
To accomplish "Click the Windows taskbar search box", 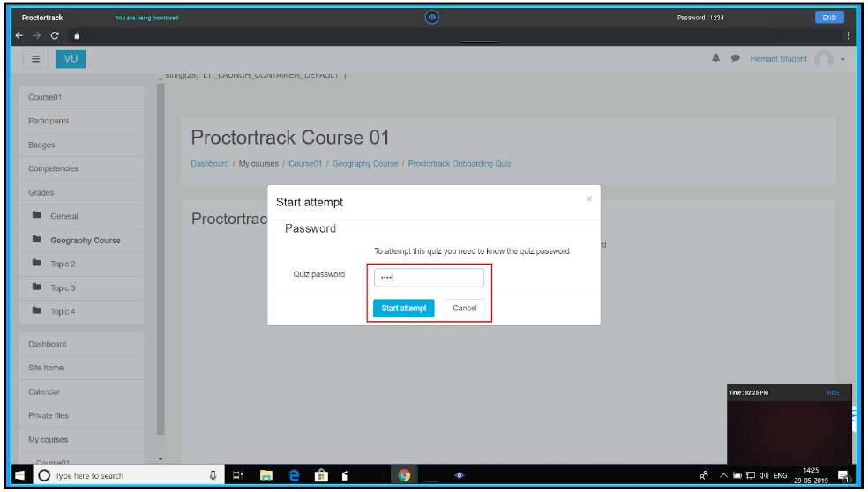I will click(x=130, y=475).
